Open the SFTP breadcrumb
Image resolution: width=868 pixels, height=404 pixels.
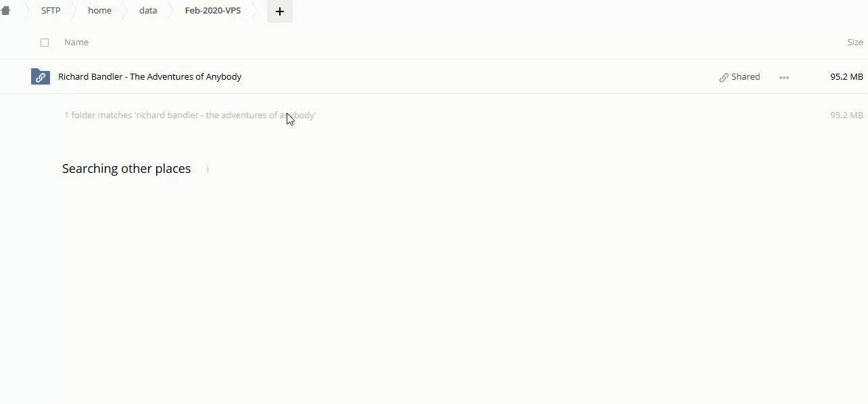pyautogui.click(x=51, y=11)
